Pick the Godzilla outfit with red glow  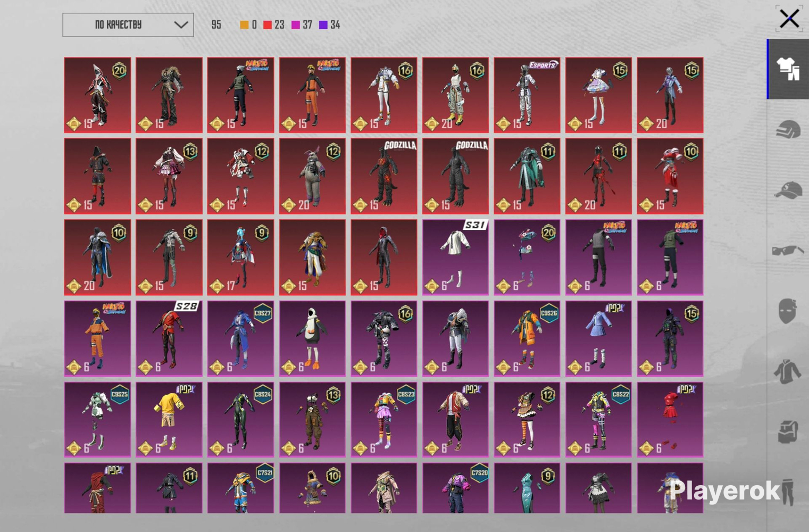(x=384, y=176)
